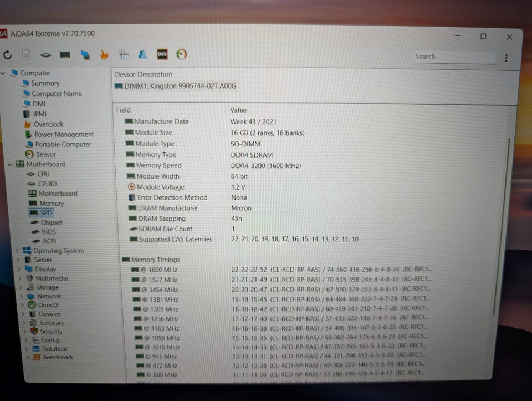Expand the Operating System node
The image size is (532, 401).
pos(18,251)
